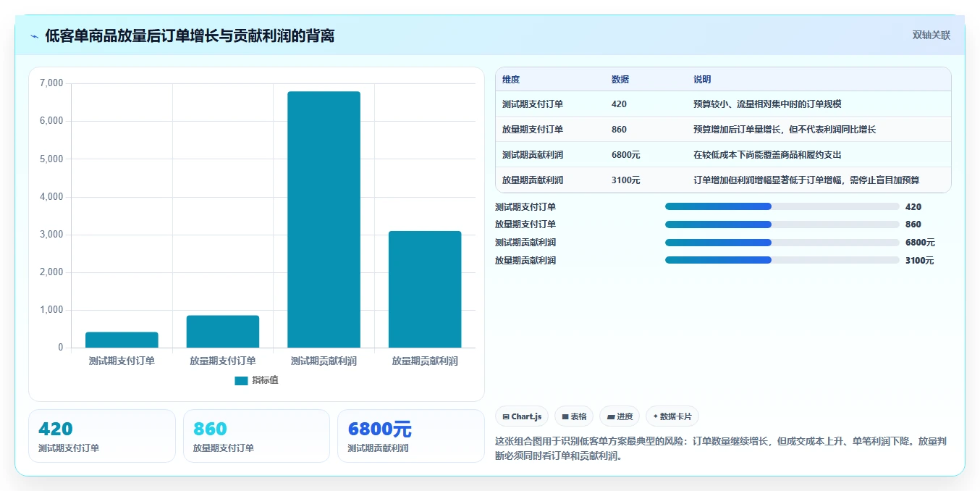980x491 pixels.
Task: Click the 测试期贡献利润 table row label
Action: 533,155
